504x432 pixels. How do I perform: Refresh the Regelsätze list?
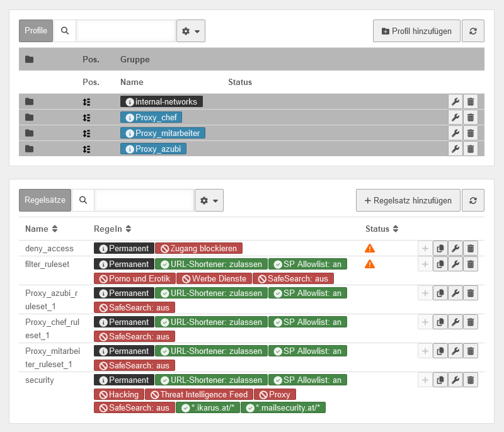click(x=473, y=200)
